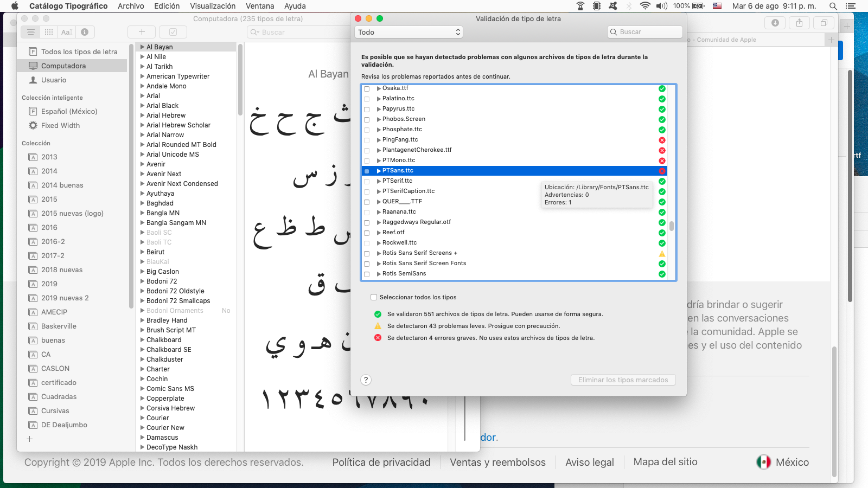Switch to grid repertoire view icon
Viewport: 868px width, 488px height.
coord(49,32)
